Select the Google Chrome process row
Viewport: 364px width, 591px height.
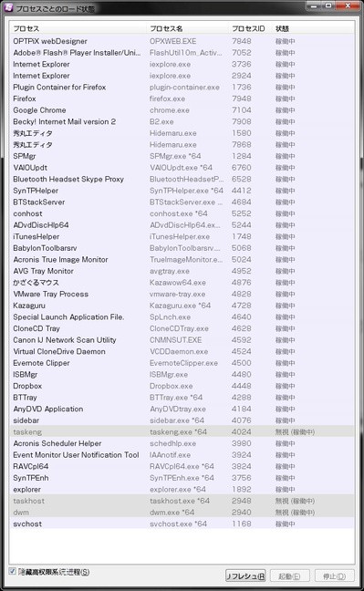182,110
